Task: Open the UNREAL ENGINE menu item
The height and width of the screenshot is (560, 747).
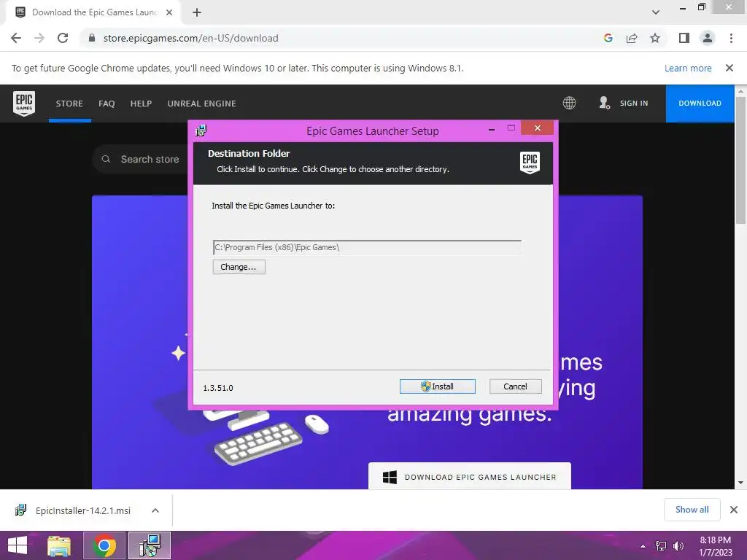Action: click(x=201, y=104)
